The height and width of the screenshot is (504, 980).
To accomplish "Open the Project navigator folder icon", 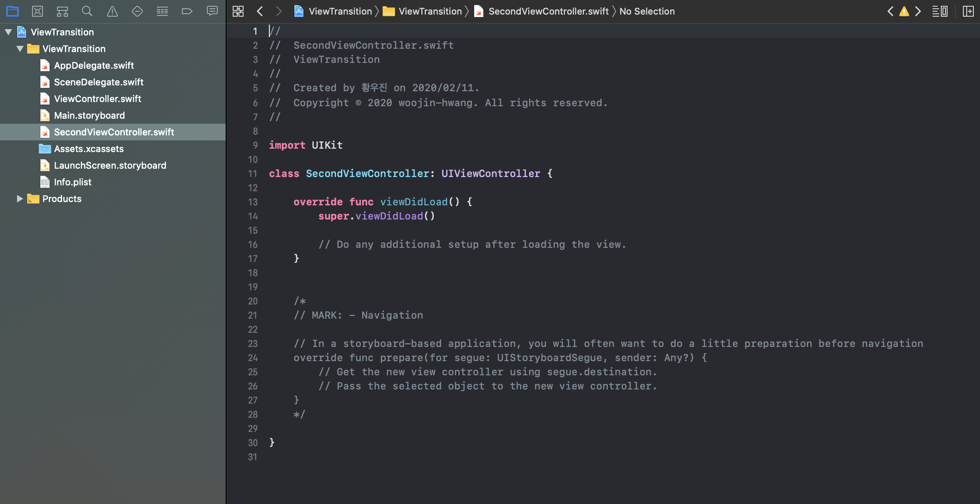I will [12, 11].
